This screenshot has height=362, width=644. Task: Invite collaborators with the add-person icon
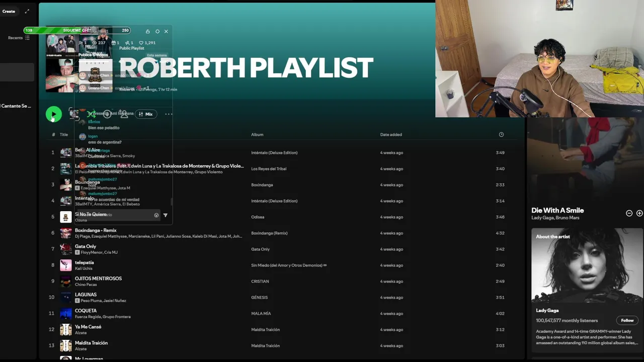(123, 114)
